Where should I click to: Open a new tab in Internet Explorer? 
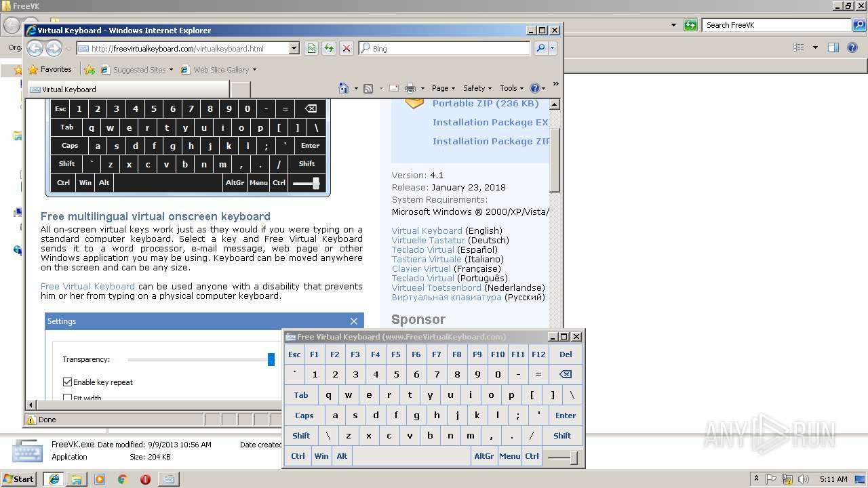(x=240, y=89)
